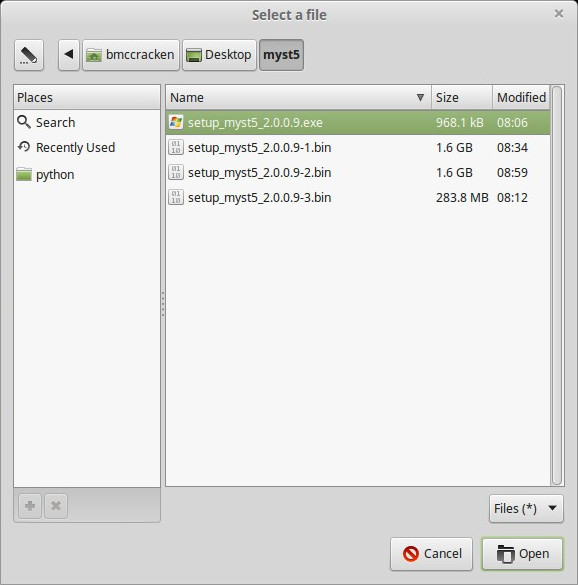Open Search in Places
The image size is (578, 585).
(87, 122)
